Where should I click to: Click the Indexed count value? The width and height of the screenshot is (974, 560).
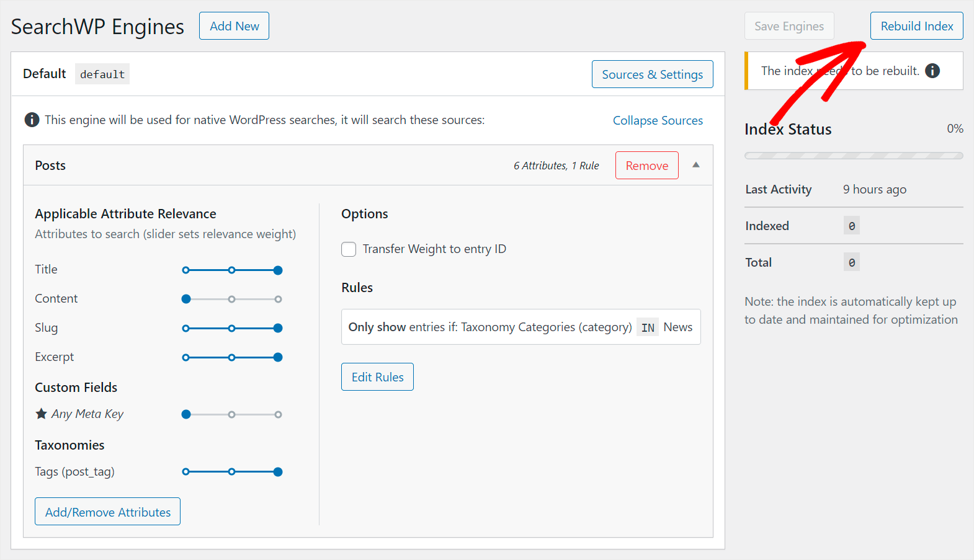[x=851, y=226]
